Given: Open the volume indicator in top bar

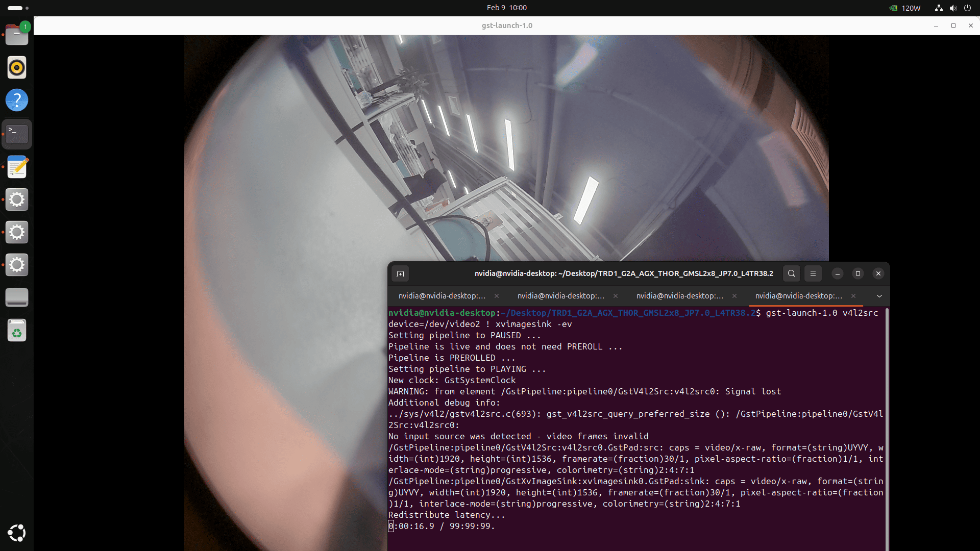Looking at the screenshot, I should (953, 8).
